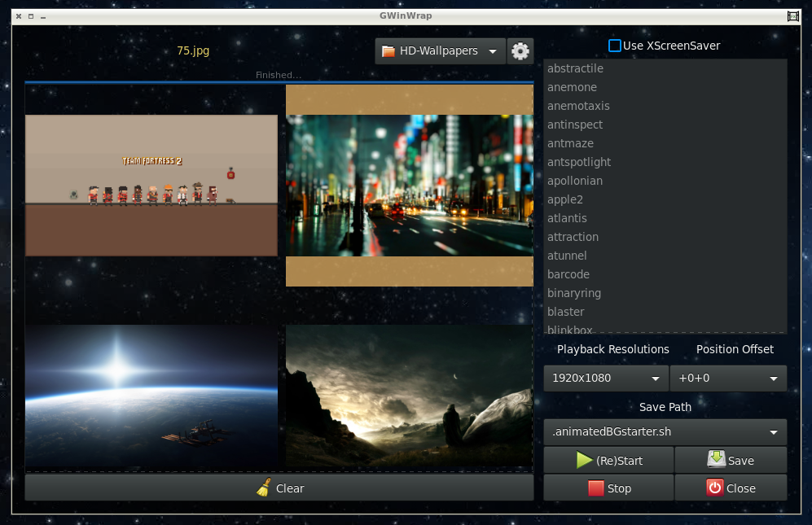Open the .animatedBGstarter.sh save path dropdown

tap(665, 432)
